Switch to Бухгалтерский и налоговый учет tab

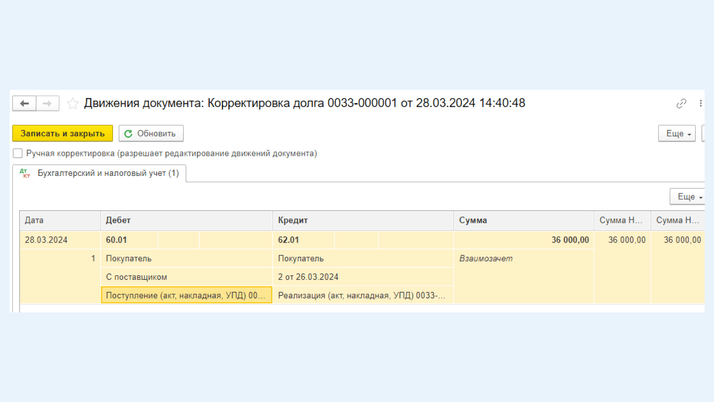108,173
